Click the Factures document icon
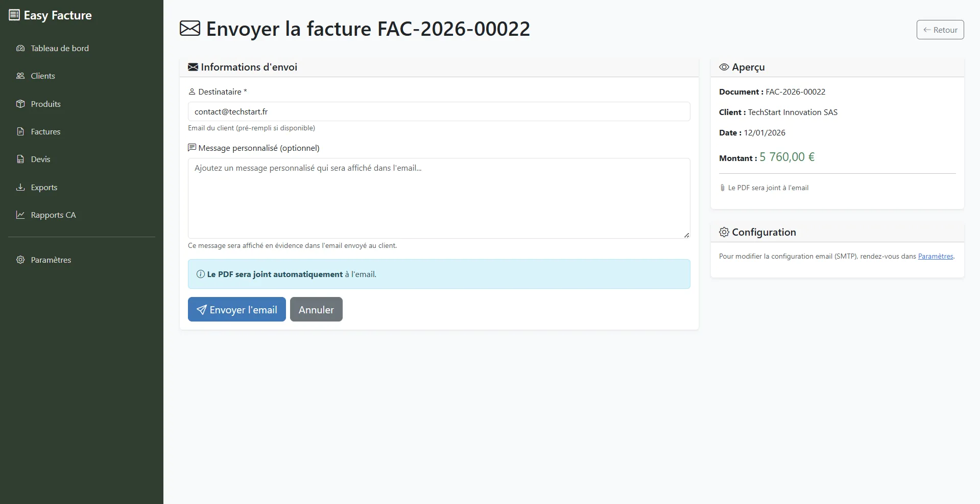Screen dimensions: 980x504 click(x=20, y=132)
